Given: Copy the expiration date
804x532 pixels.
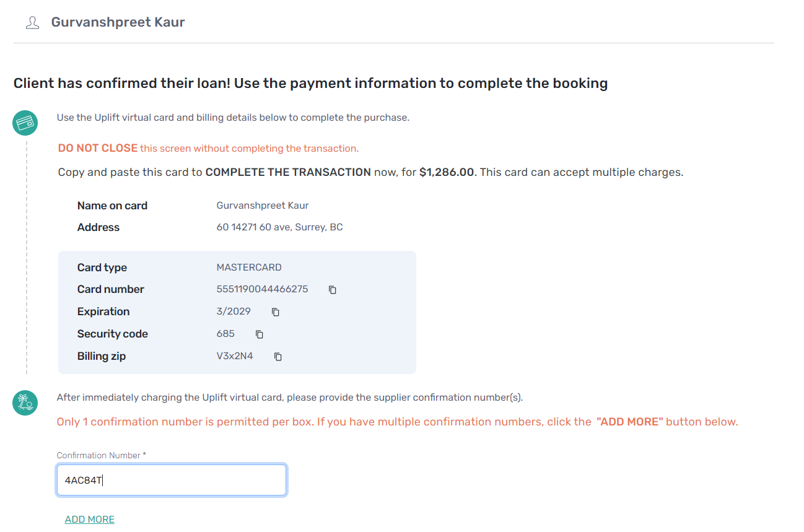Looking at the screenshot, I should click(276, 312).
